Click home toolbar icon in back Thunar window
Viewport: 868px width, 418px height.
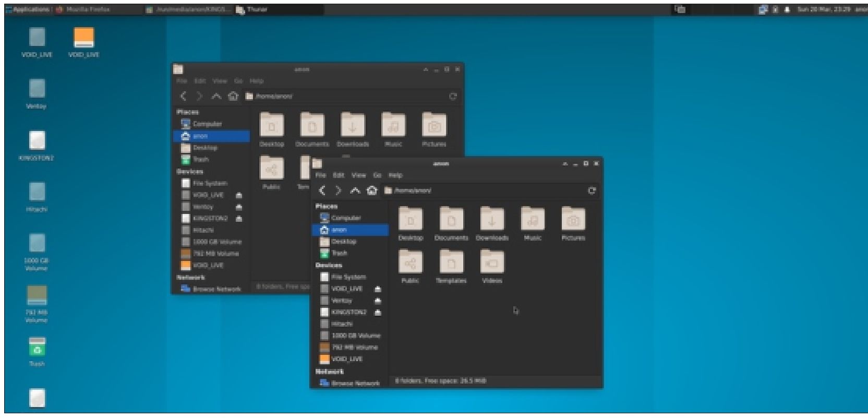pos(233,96)
